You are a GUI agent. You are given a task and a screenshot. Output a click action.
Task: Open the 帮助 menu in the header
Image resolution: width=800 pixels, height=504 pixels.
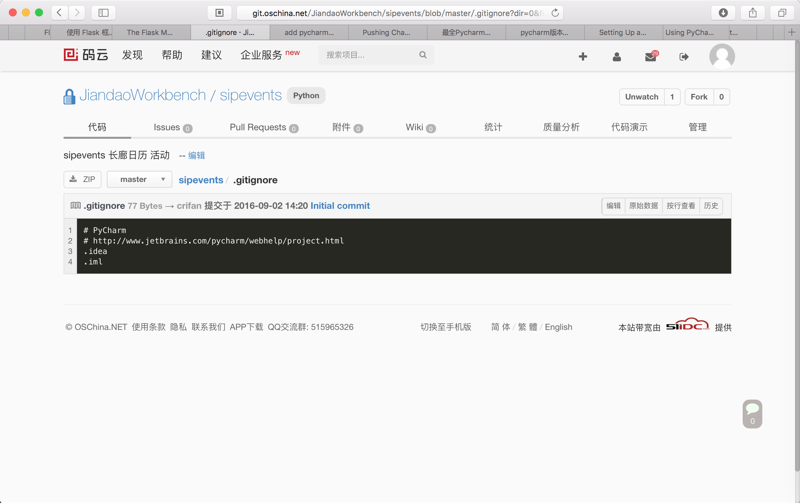[x=172, y=55]
